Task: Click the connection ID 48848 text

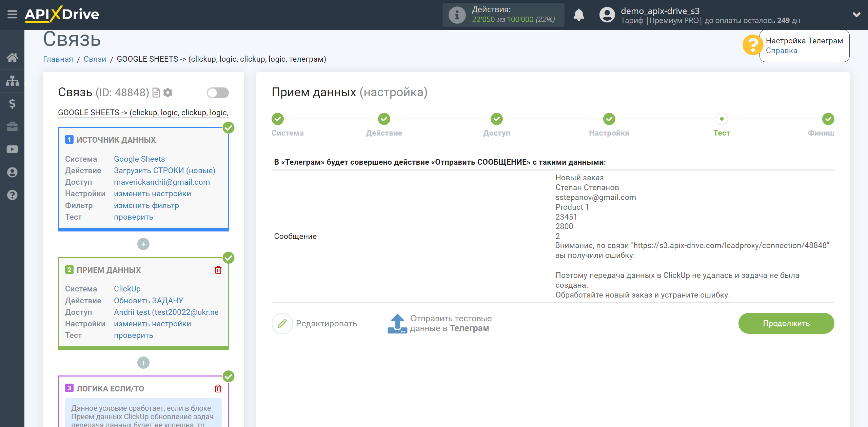Action: [x=122, y=93]
